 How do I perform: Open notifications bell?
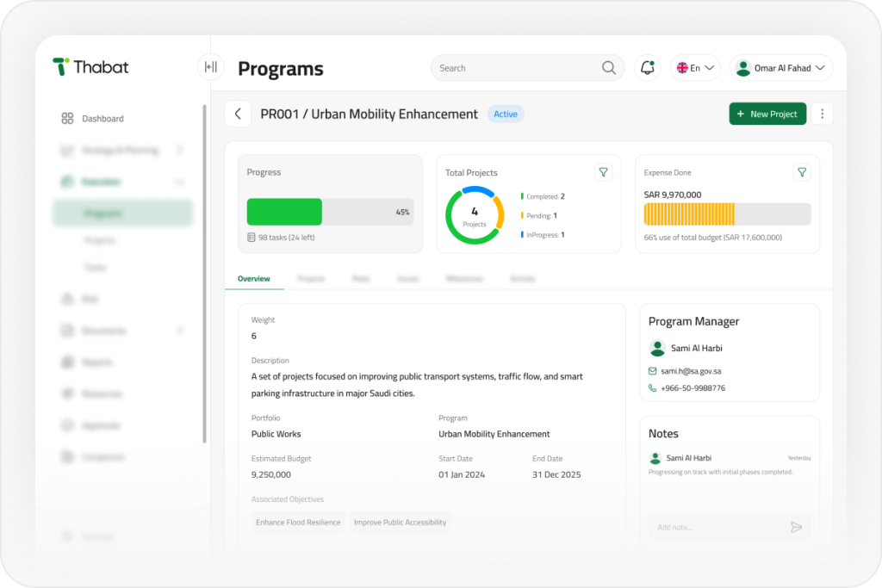[x=648, y=68]
